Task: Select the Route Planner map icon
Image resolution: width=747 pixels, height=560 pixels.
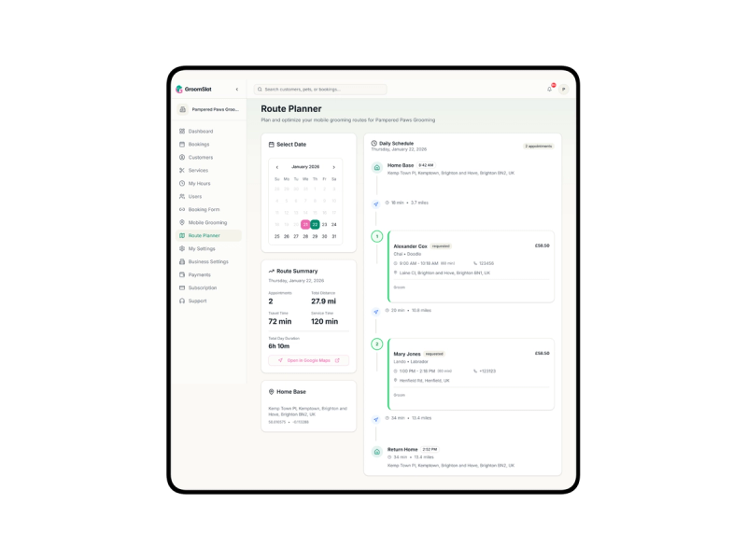Action: [184, 235]
